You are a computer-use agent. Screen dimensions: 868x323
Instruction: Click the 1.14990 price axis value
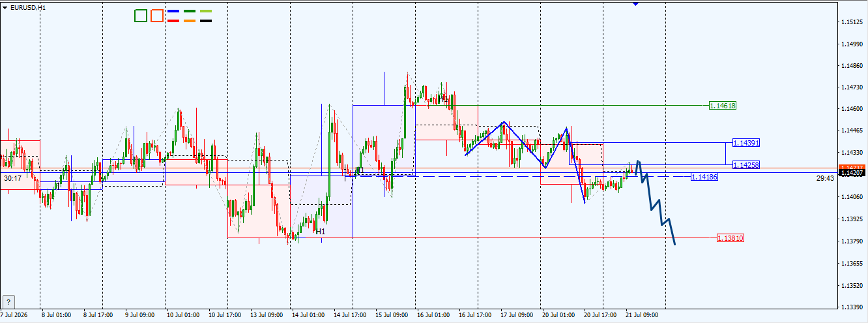(851, 44)
